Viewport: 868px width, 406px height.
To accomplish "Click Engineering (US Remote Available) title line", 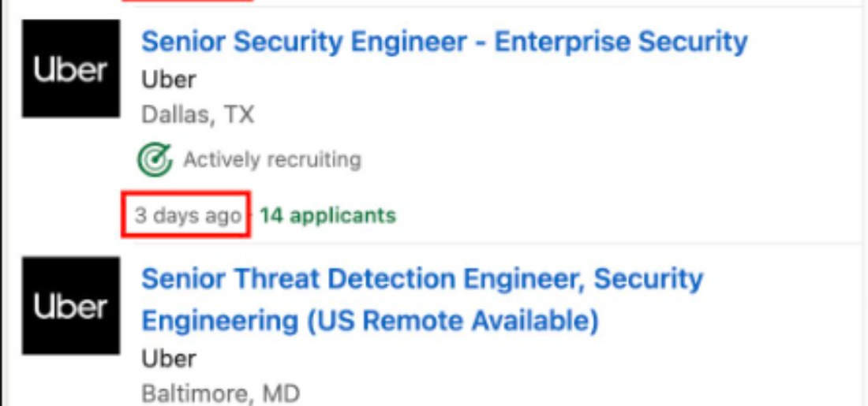I will [x=370, y=321].
